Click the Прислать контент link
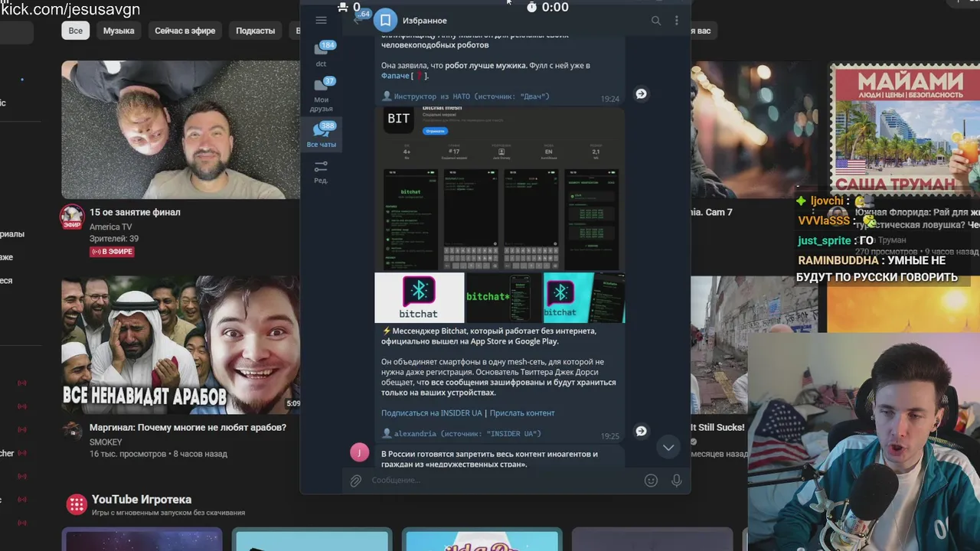The image size is (980, 551). coord(522,413)
